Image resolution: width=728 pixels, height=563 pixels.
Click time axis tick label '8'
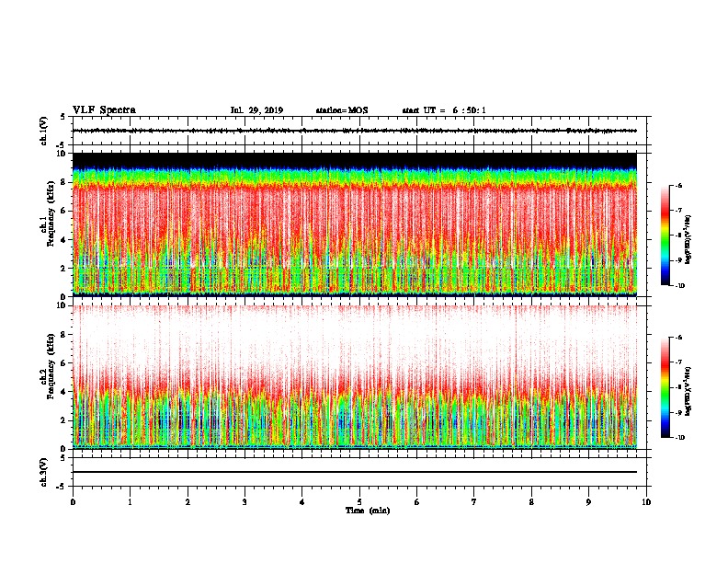point(531,501)
